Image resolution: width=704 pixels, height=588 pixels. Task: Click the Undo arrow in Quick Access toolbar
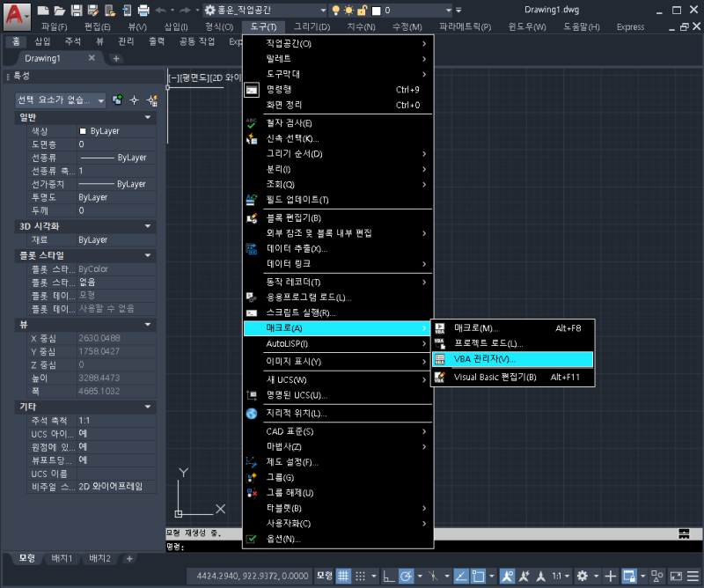[162, 10]
